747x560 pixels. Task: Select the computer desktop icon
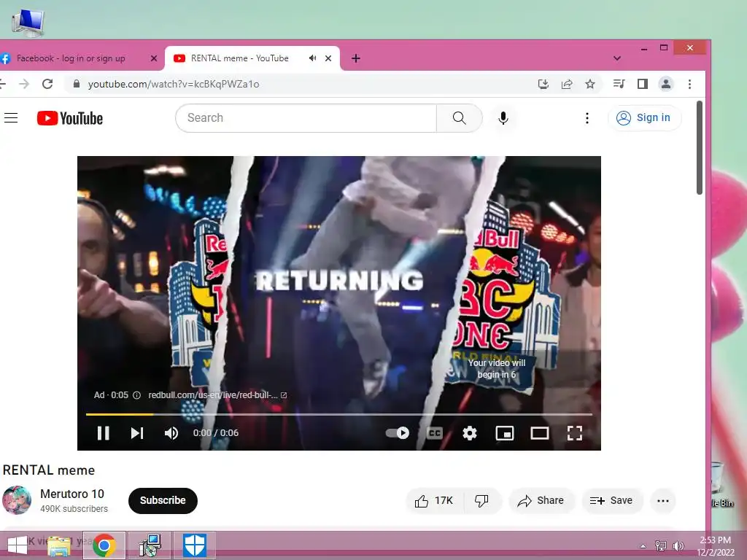[28, 23]
